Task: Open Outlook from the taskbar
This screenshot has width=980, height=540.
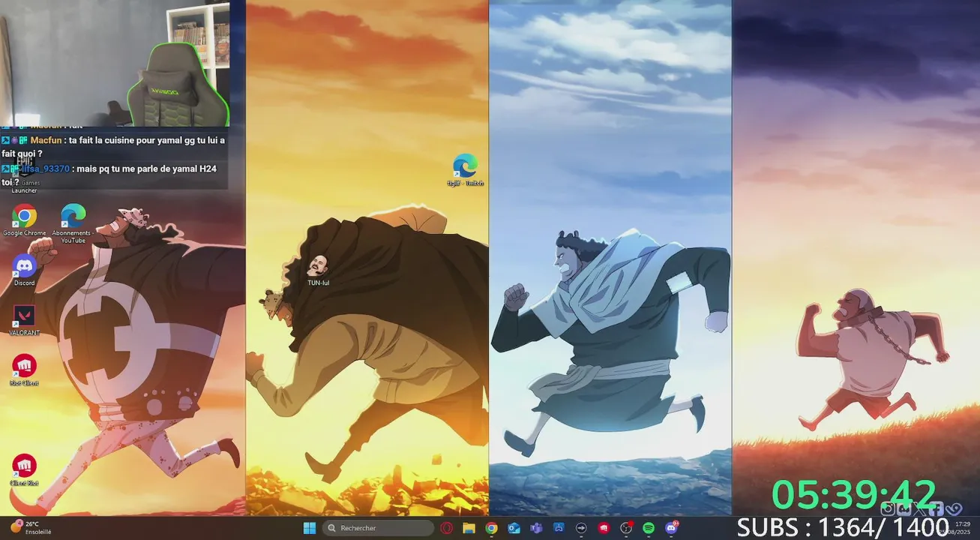Action: pos(514,528)
